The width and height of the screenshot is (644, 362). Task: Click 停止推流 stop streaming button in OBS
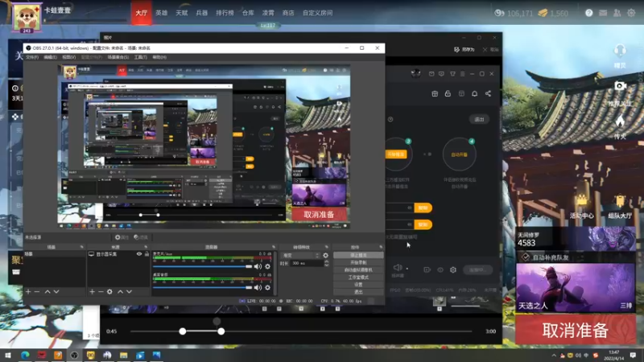(358, 255)
